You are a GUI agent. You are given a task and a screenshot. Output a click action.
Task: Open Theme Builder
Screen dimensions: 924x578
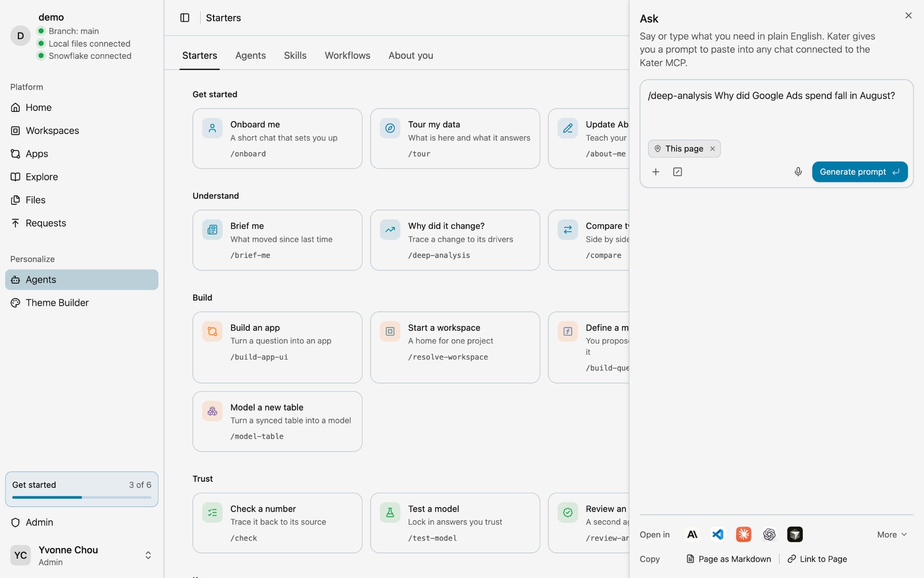click(82, 303)
